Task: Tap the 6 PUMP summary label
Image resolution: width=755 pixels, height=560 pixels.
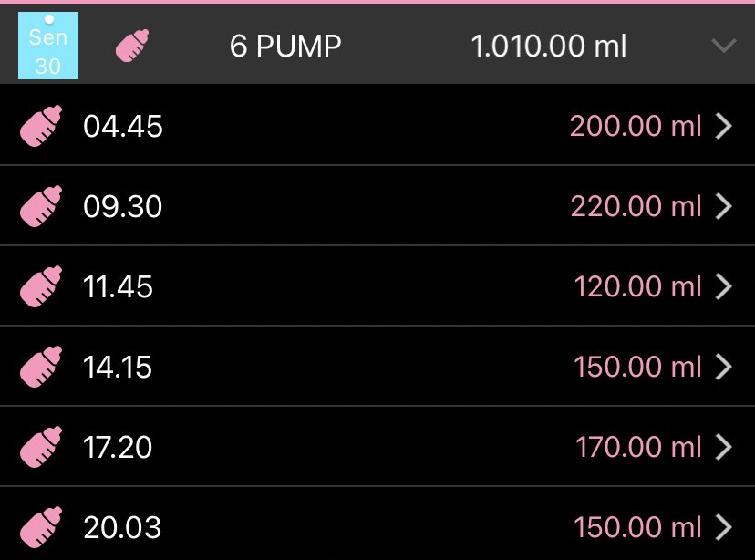Action: point(285,47)
